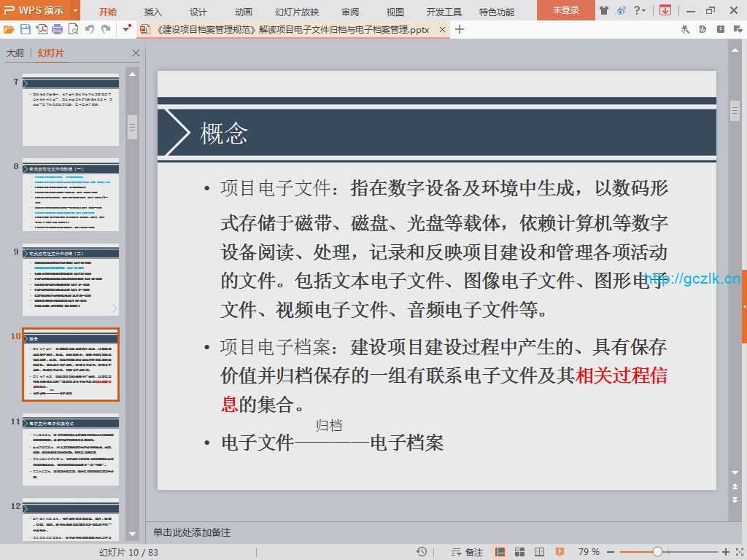Switch to the 大纲 outline tab

pos(15,53)
